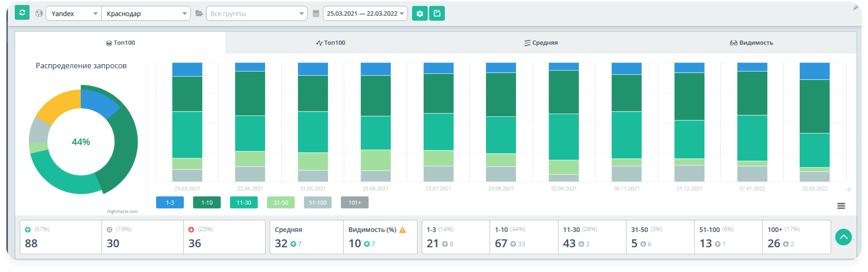Click the 1-10 positions stat card
This screenshot has height=272, width=868.
coord(524,237)
